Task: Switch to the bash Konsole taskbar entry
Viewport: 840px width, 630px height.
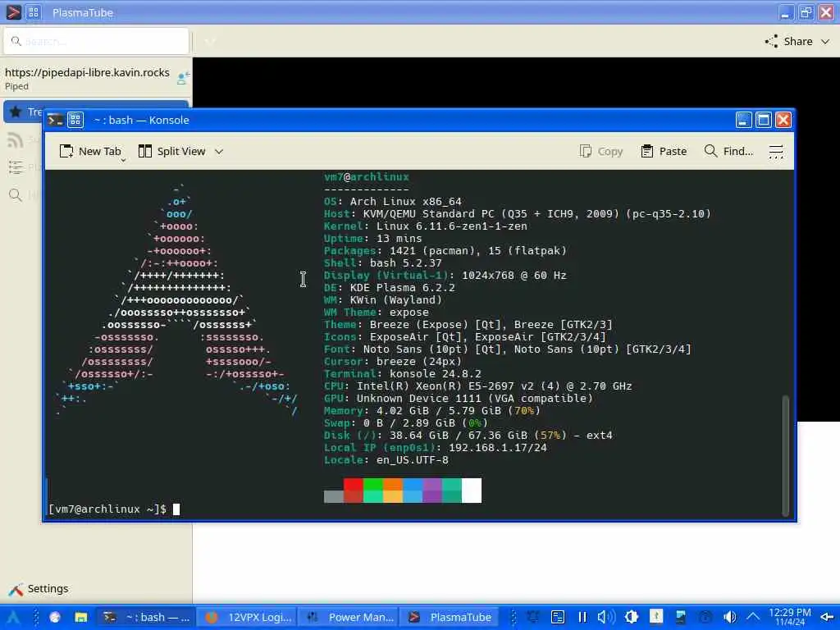Action: 146,617
